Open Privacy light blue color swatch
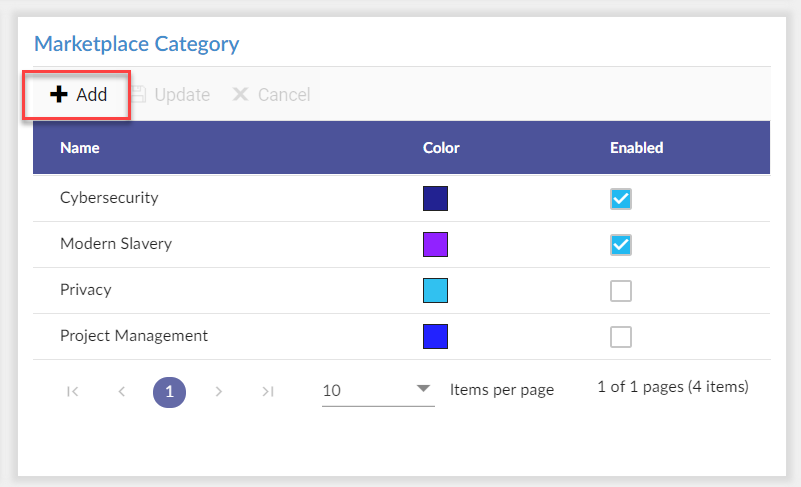Viewport: 801px width, 487px height. click(435, 291)
